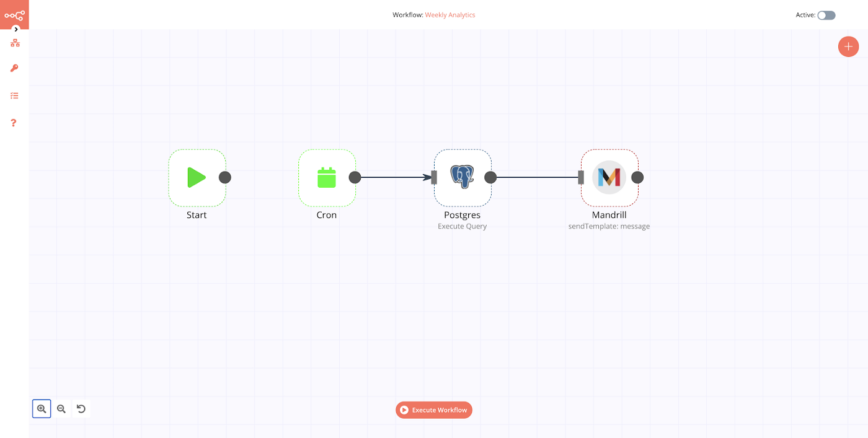Select the Postgres elephant node

click(x=463, y=178)
